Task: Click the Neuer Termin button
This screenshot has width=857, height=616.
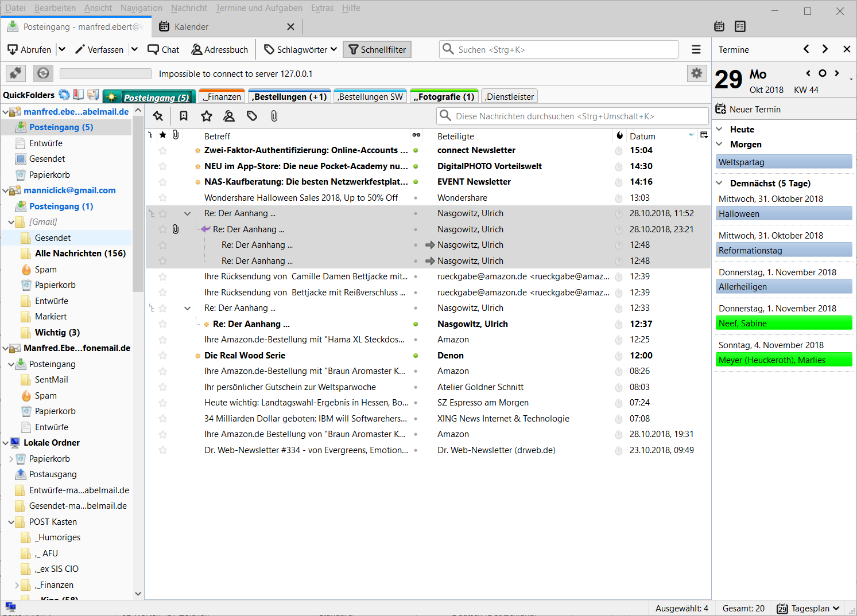Action: (749, 110)
